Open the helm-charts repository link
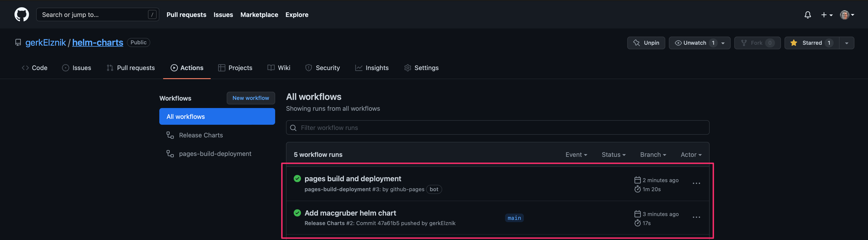 pos(97,42)
